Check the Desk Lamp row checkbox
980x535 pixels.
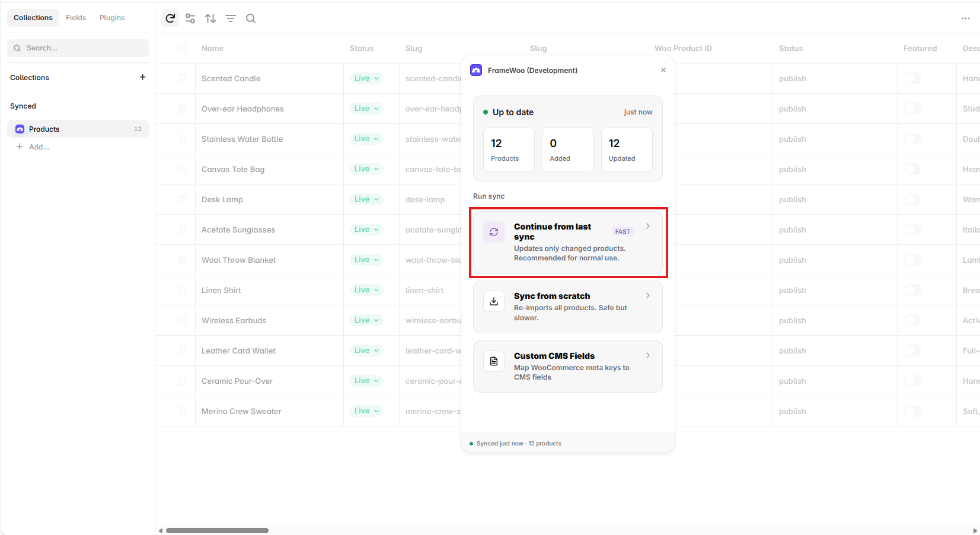tap(182, 199)
